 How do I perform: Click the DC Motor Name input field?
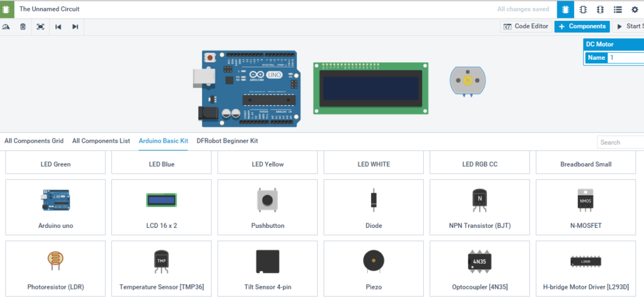pos(626,57)
